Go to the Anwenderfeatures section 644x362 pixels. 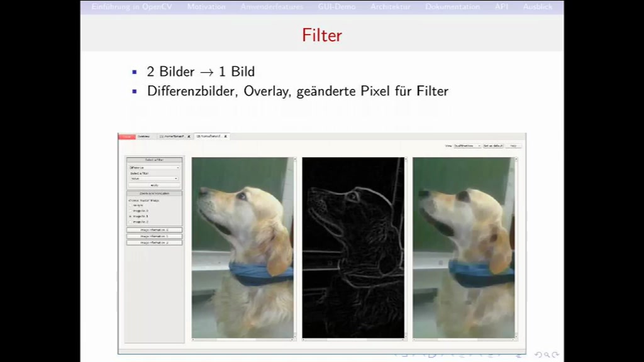click(272, 6)
